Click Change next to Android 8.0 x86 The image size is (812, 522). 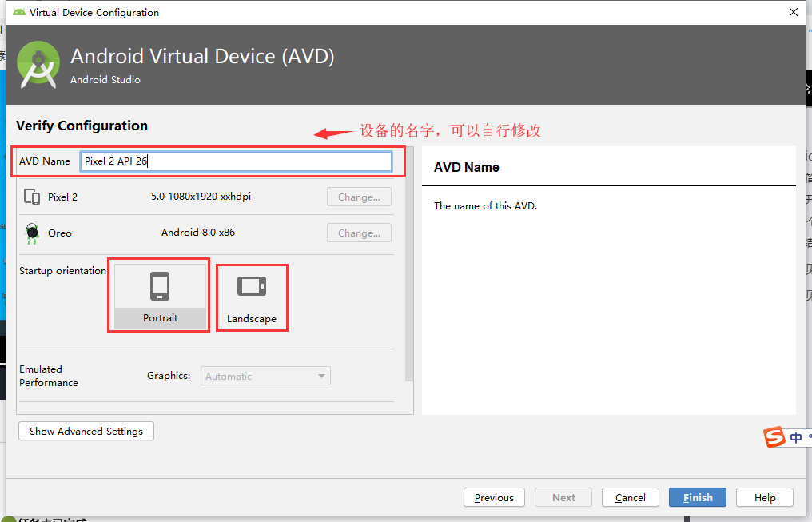359,233
